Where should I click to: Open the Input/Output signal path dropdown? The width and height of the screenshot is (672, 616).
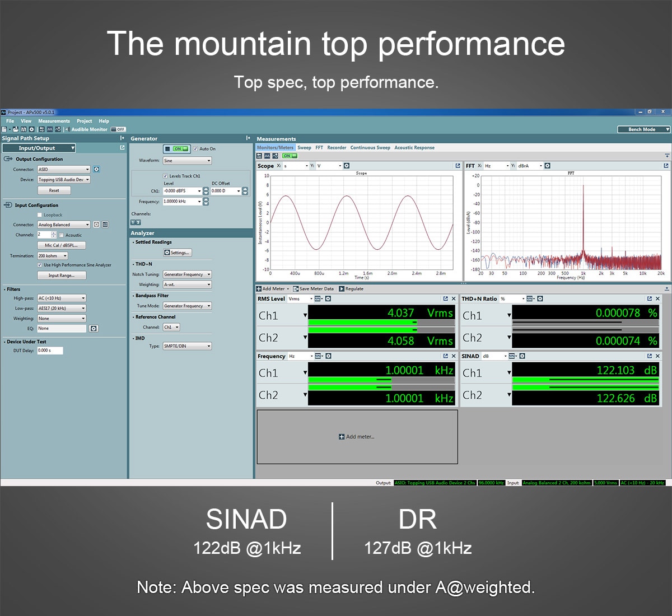tap(39, 148)
